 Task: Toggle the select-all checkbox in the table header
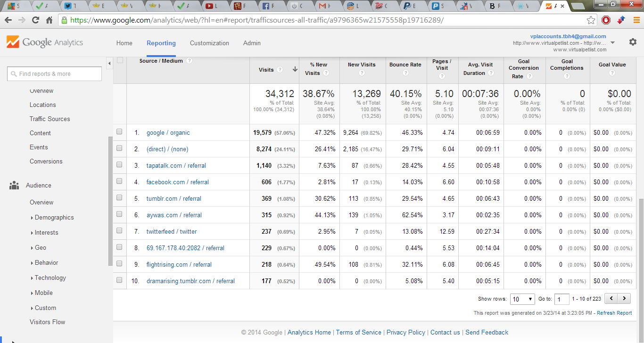tap(120, 60)
